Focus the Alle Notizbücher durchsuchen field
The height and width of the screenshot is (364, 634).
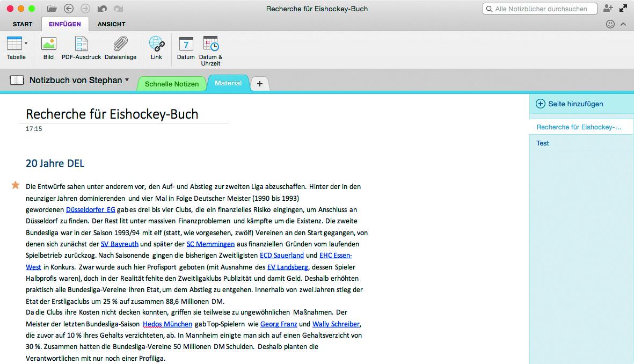pyautogui.click(x=540, y=9)
